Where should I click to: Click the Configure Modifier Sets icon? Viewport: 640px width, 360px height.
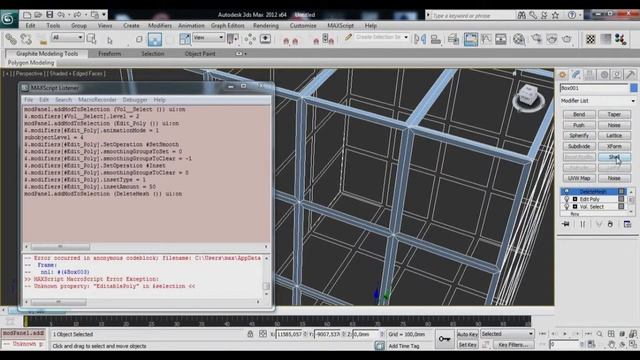pos(627,224)
